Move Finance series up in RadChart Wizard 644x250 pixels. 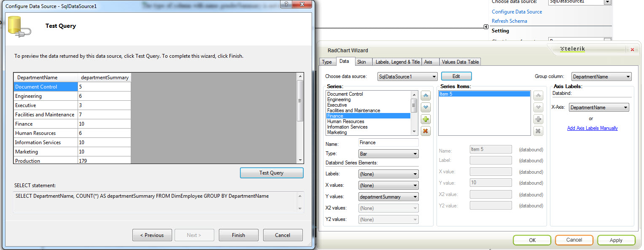pos(426,96)
